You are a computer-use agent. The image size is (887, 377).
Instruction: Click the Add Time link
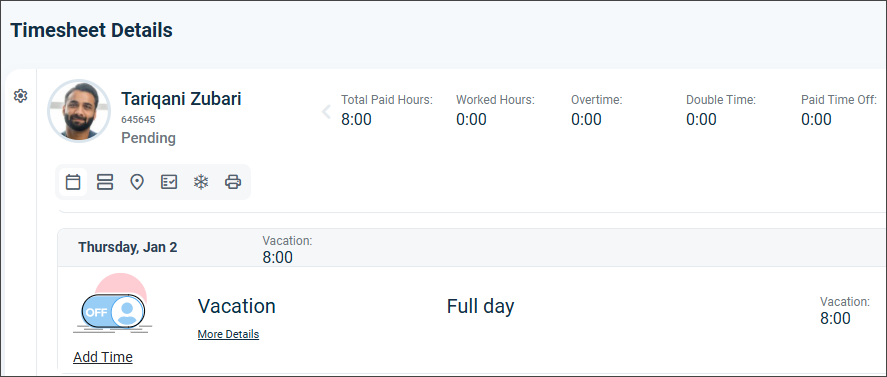coord(103,357)
